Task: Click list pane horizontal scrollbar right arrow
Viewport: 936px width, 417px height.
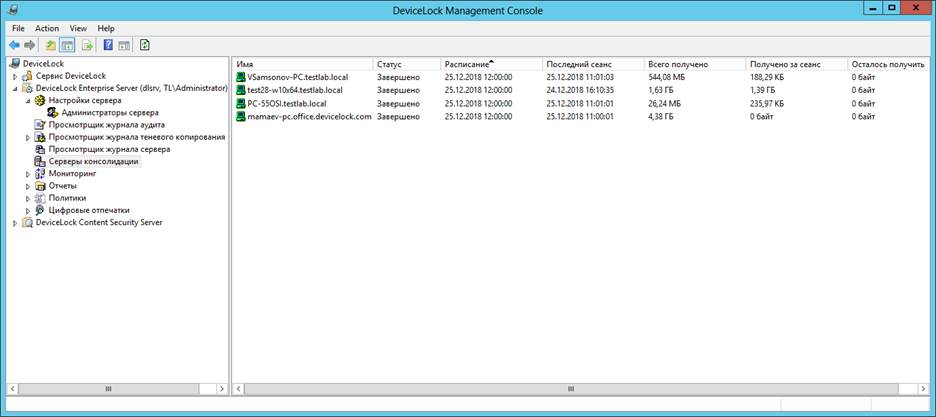Action: [x=925, y=388]
